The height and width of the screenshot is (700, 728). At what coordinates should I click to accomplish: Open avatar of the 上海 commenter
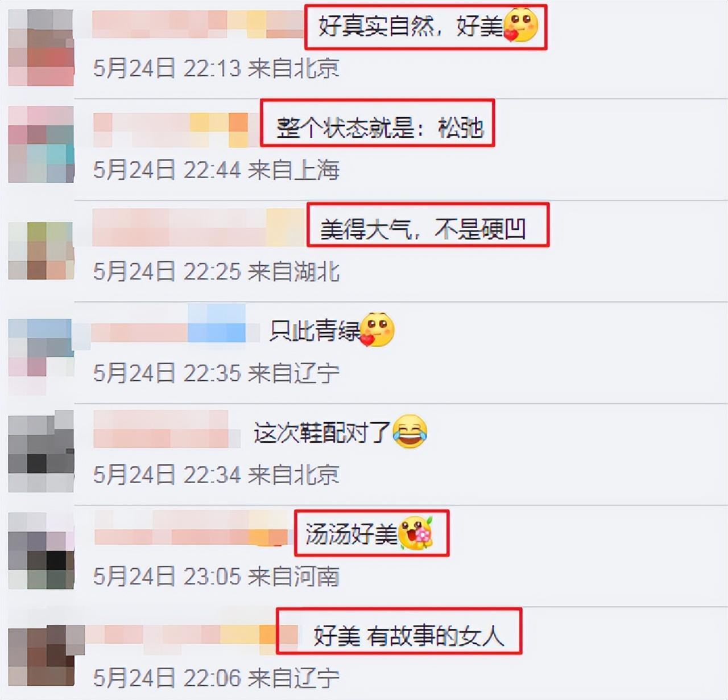tap(41, 145)
